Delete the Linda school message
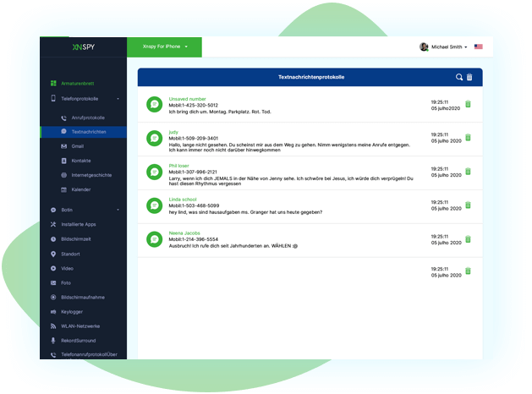 pyautogui.click(x=469, y=205)
